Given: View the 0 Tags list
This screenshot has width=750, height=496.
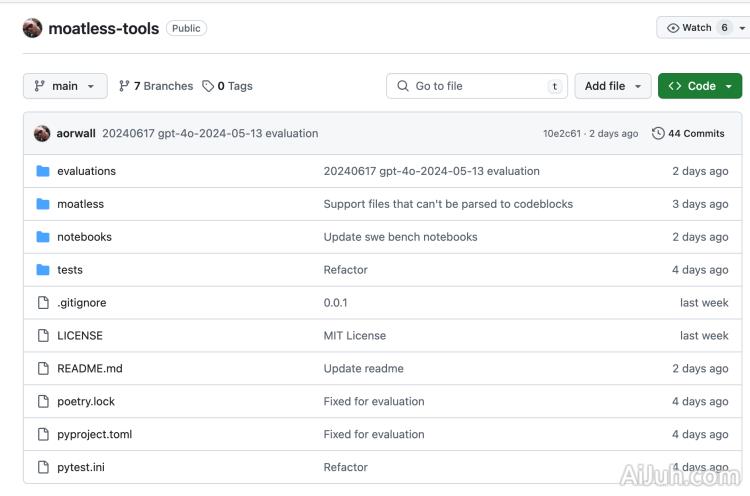Looking at the screenshot, I should 227,86.
